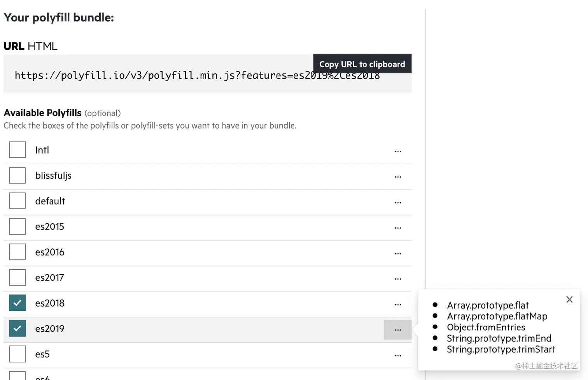The height and width of the screenshot is (380, 588).
Task: Click the es2016 label
Action: pyautogui.click(x=50, y=252)
